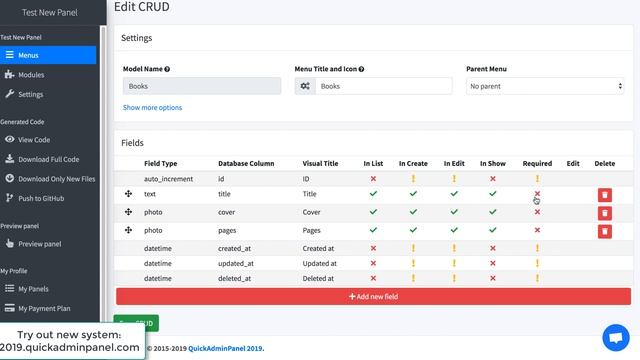Click the My Payment Plan card icon
The image size is (640, 360).
pyautogui.click(x=9, y=308)
